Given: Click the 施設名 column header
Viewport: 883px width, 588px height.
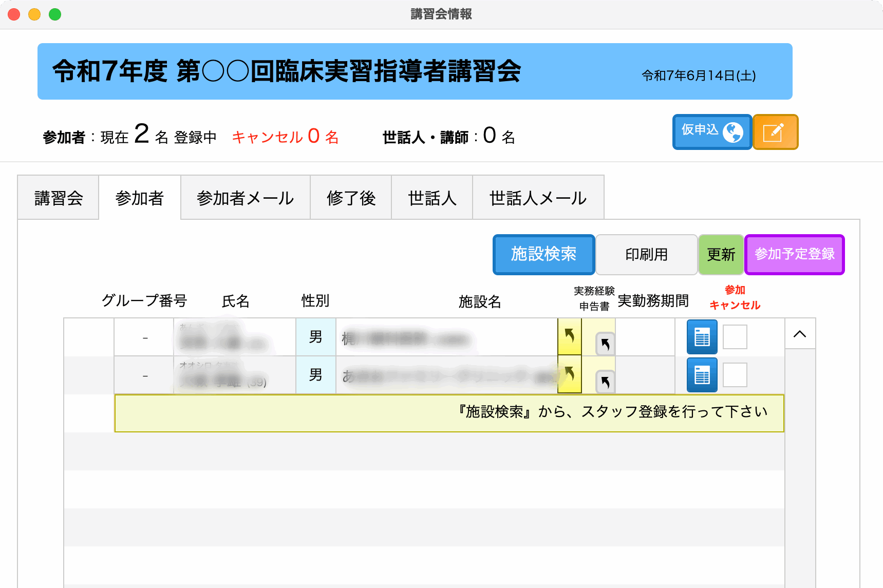Looking at the screenshot, I should coord(480,301).
